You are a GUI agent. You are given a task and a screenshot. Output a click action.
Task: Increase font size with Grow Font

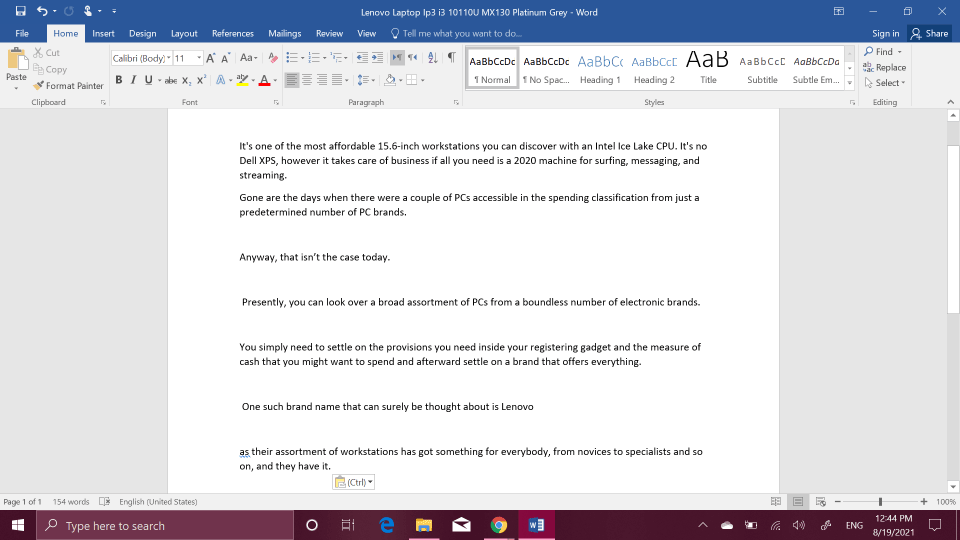coord(210,58)
